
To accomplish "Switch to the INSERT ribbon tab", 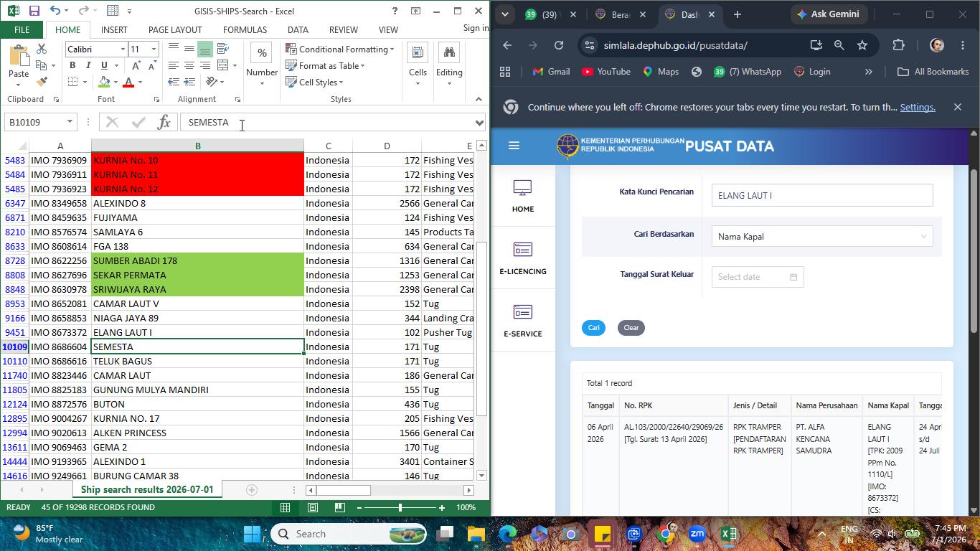I will [x=114, y=29].
